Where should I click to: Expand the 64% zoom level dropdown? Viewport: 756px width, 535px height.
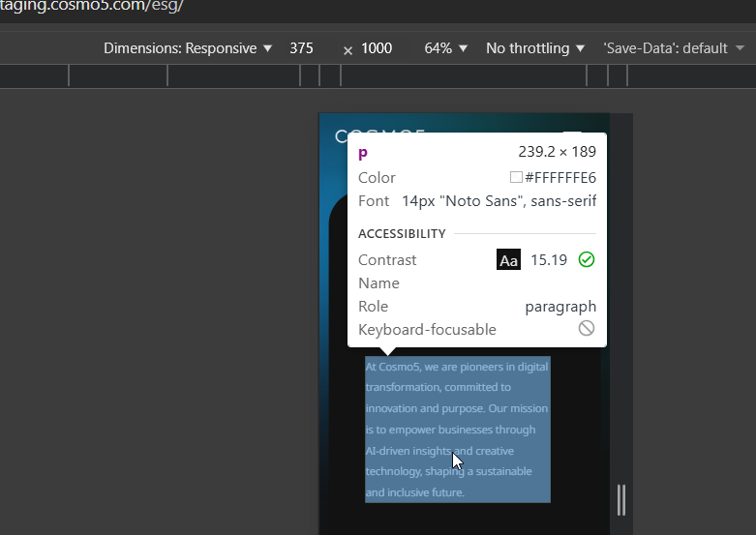tap(445, 48)
